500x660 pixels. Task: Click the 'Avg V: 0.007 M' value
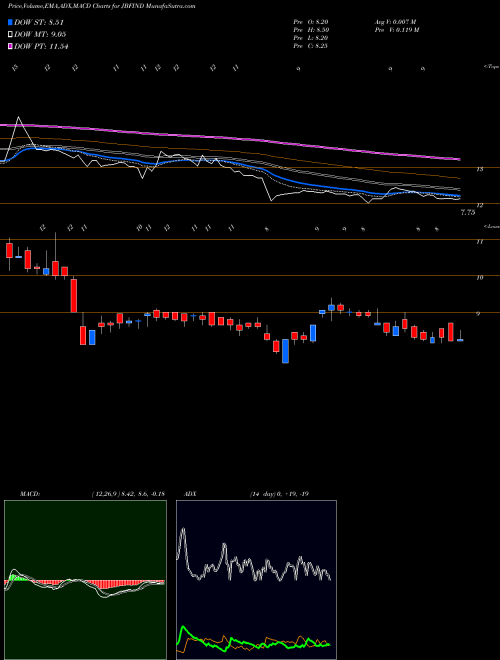tap(395, 22)
